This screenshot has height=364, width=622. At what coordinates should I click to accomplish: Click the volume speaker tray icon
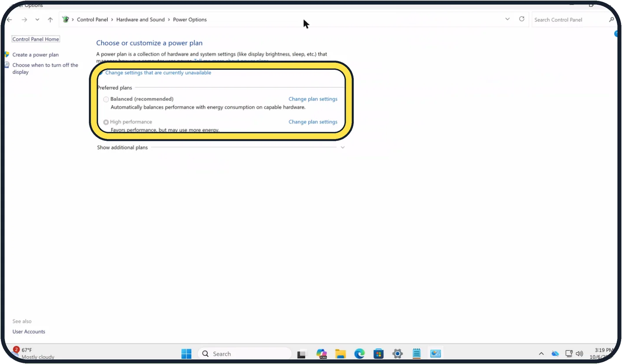579,354
